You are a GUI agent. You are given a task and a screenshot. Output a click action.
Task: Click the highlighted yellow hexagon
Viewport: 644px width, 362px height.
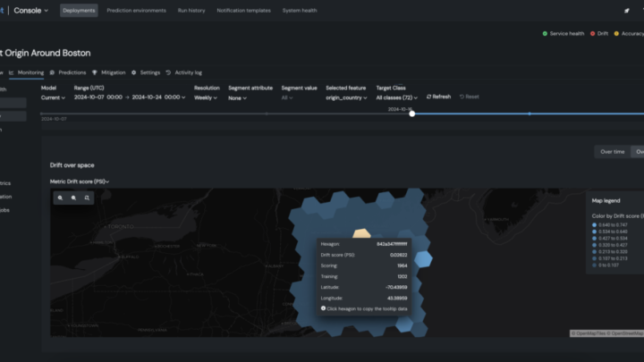click(x=361, y=233)
